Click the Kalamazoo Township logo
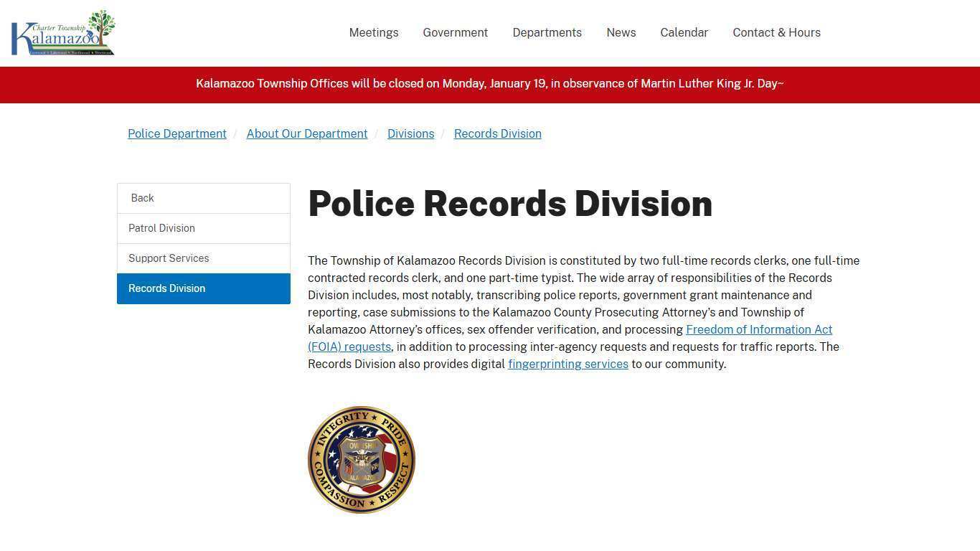Screen dimensions: 980x551 [62, 32]
